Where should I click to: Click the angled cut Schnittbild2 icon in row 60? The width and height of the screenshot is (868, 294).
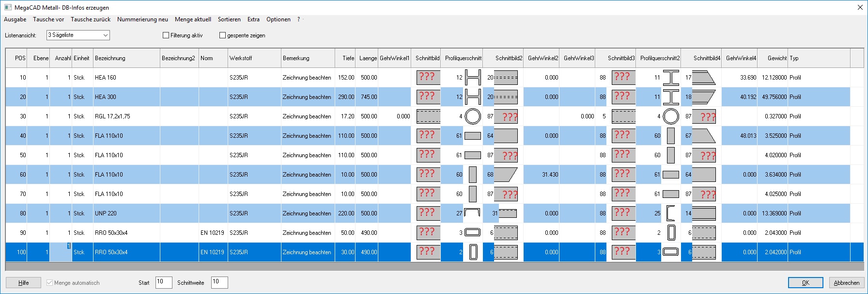[506, 175]
